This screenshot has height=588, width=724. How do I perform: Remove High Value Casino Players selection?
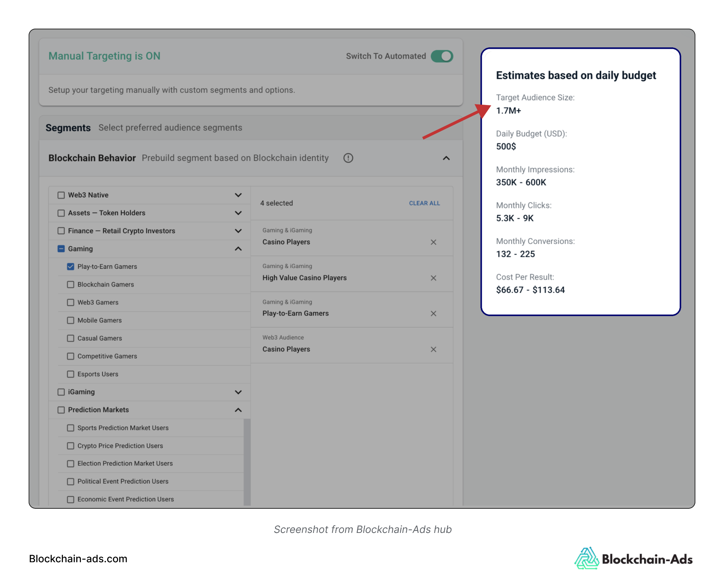click(433, 278)
